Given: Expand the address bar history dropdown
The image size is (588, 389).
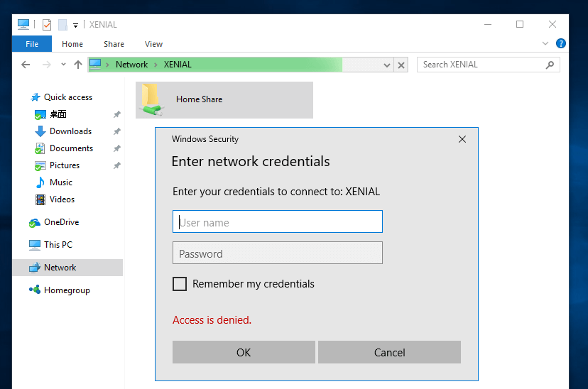Looking at the screenshot, I should (x=387, y=65).
